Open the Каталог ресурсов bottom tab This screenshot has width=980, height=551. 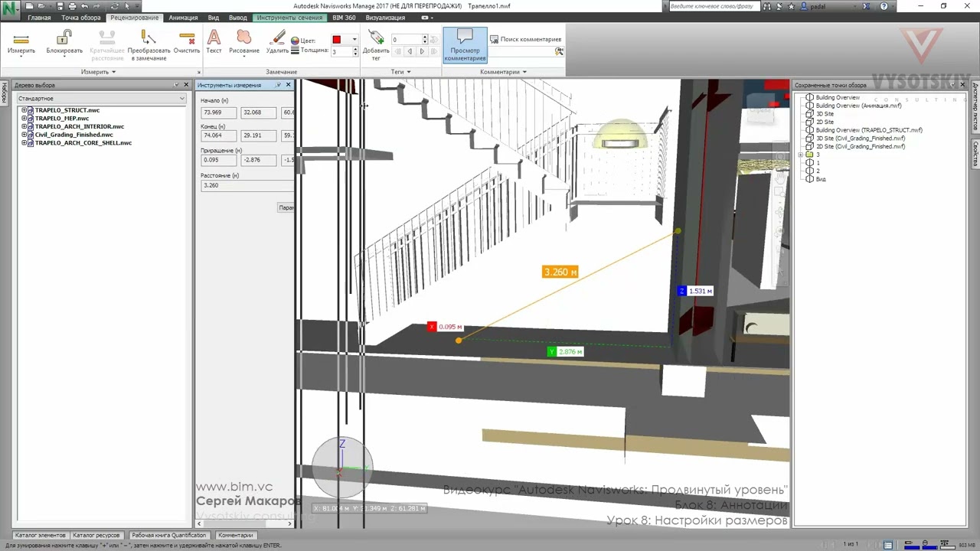pos(96,535)
